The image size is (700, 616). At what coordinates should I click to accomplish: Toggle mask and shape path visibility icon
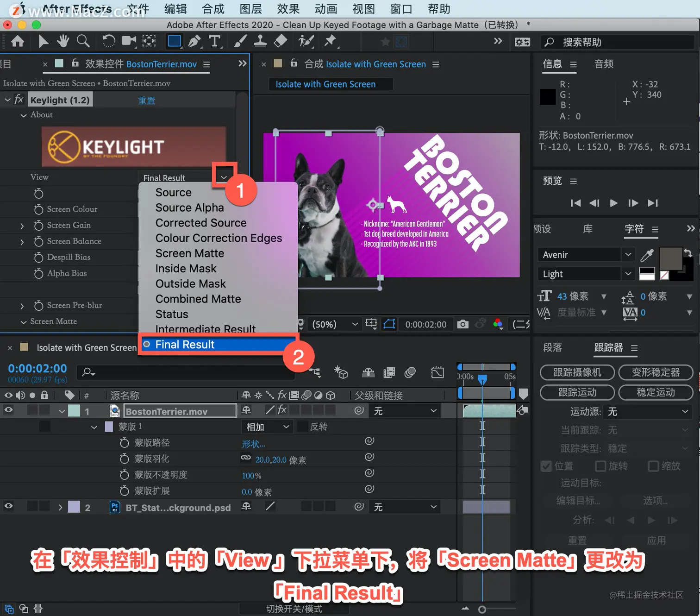[x=389, y=324]
